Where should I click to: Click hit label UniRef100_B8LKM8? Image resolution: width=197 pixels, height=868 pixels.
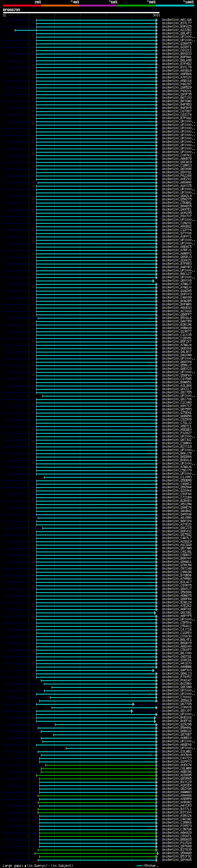coord(176,60)
